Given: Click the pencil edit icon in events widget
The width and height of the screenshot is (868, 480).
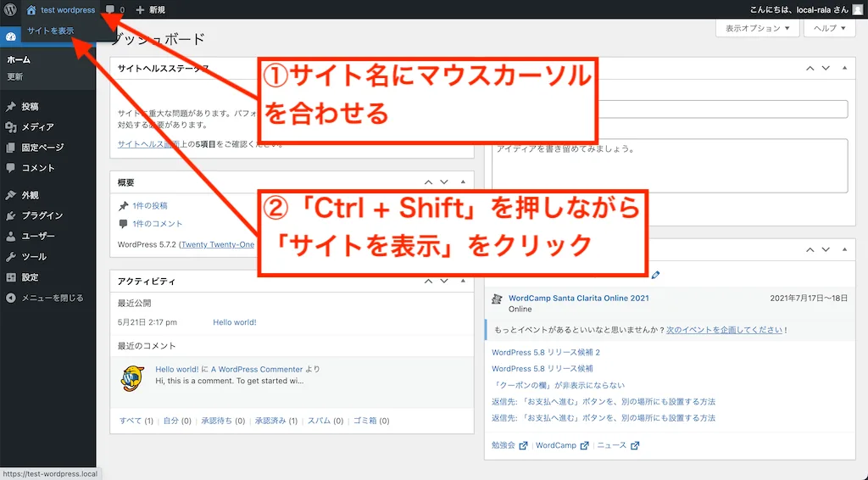Looking at the screenshot, I should tap(656, 275).
